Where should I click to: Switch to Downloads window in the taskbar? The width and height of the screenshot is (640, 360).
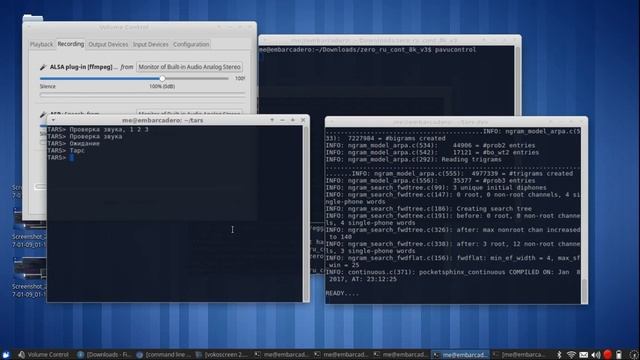click(x=104, y=355)
